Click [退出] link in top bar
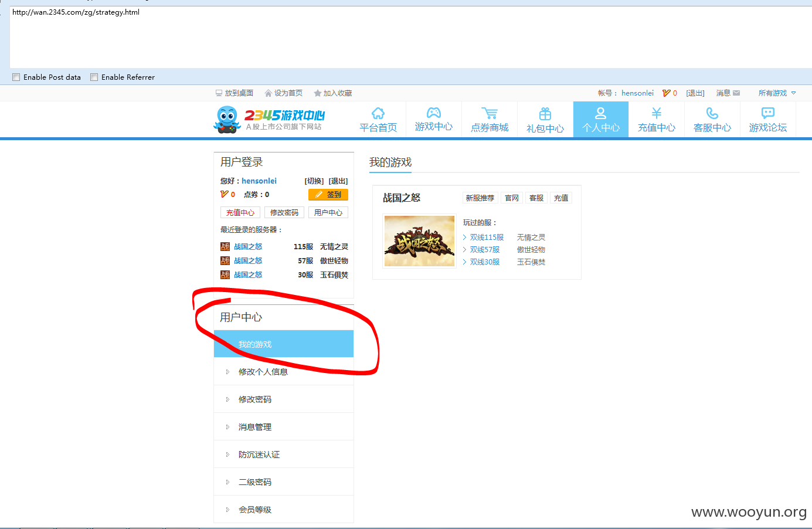This screenshot has height=529, width=812. point(695,93)
